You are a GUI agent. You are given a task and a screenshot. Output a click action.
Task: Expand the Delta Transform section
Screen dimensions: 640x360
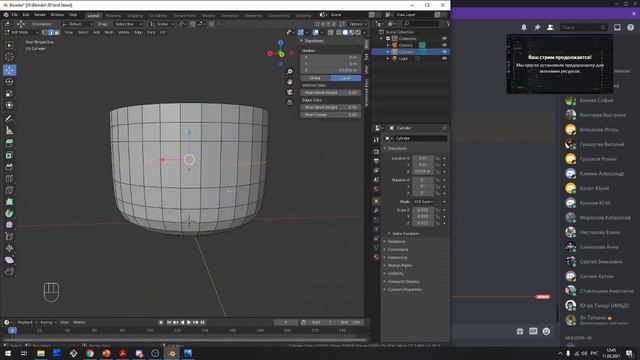coord(405,234)
